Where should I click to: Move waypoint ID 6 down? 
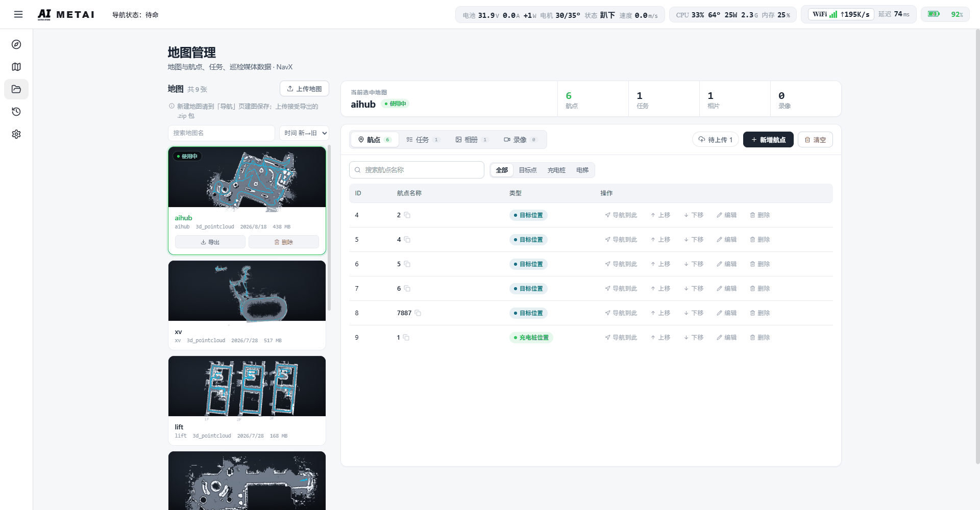694,264
